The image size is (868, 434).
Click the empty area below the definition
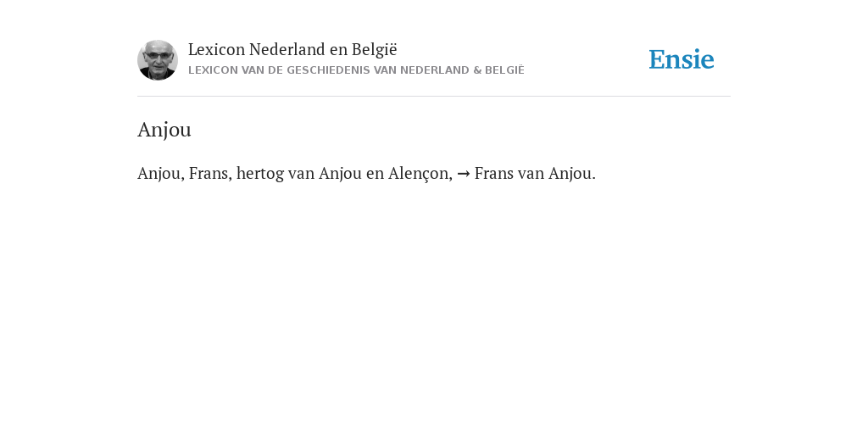pos(434,304)
